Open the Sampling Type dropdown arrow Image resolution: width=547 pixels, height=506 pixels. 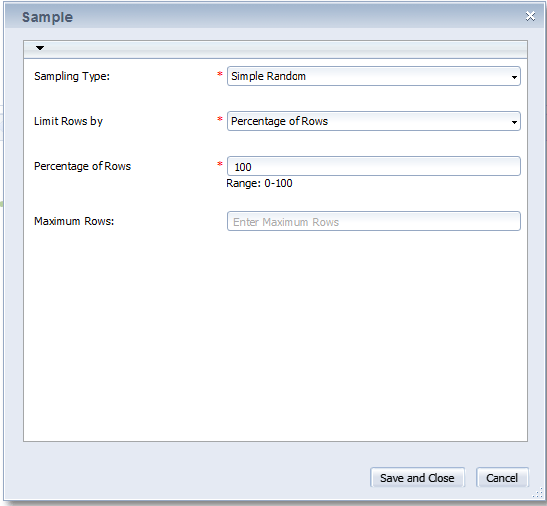[x=514, y=77]
